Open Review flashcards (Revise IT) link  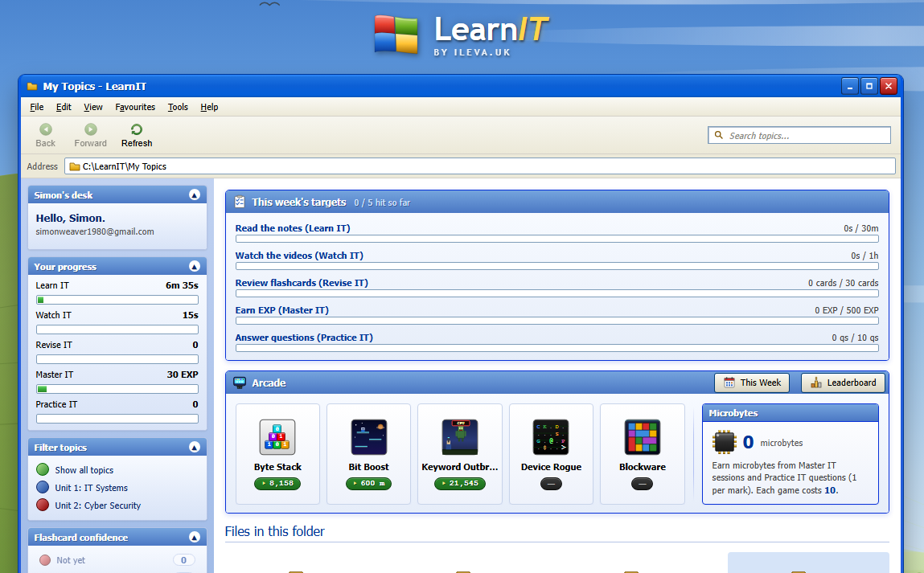pyautogui.click(x=302, y=283)
